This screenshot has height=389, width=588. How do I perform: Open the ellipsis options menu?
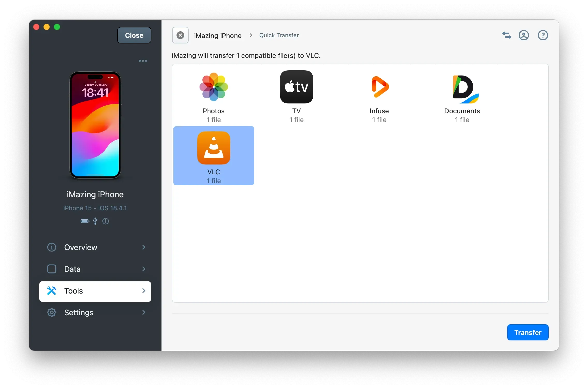pos(143,61)
